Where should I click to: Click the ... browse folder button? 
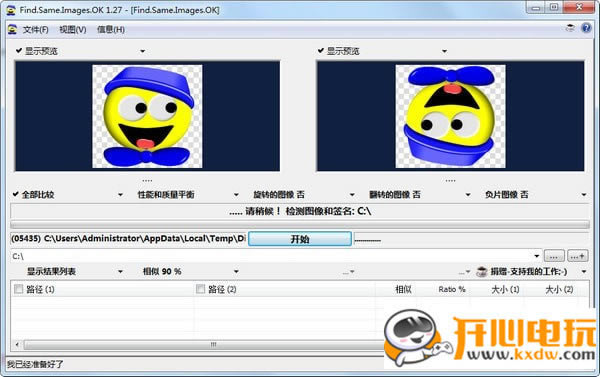(x=554, y=256)
